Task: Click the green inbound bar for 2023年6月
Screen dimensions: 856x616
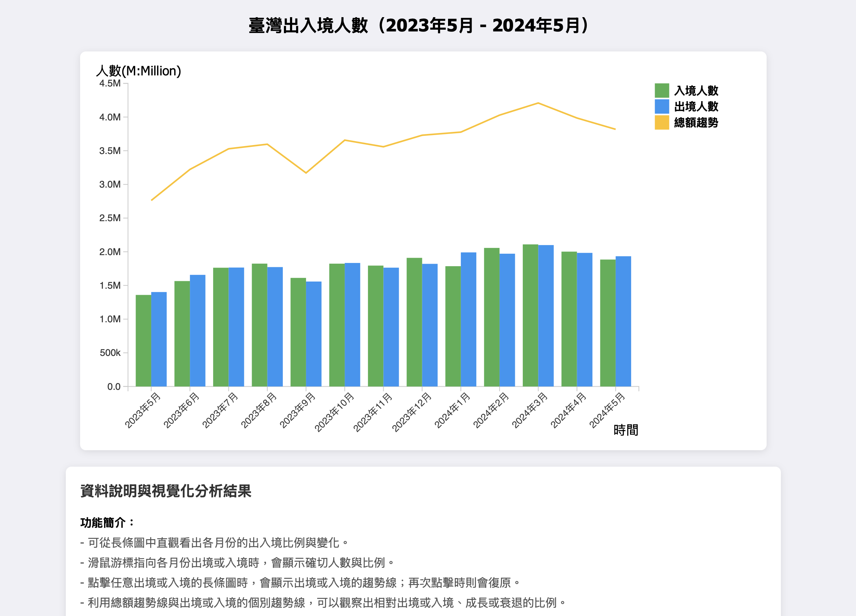Action: click(182, 334)
